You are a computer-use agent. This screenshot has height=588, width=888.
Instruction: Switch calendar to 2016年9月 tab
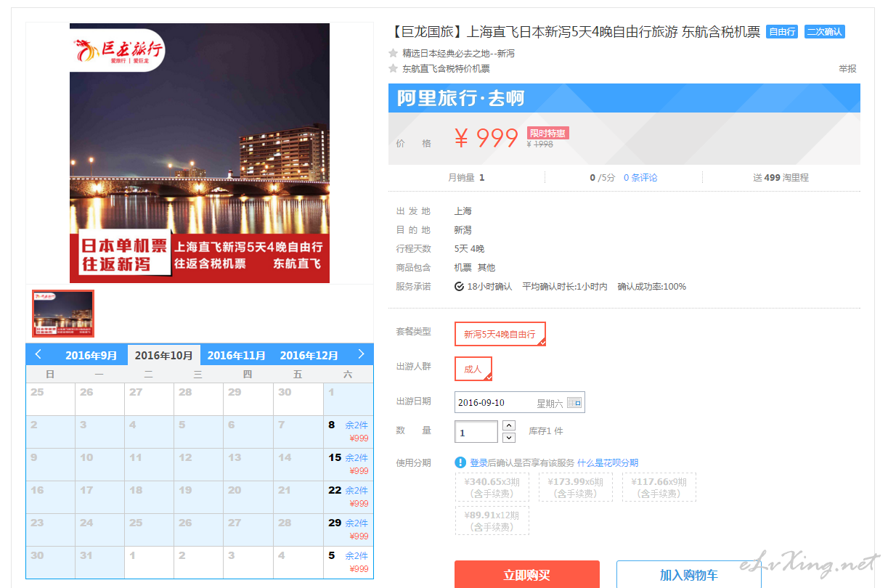[x=91, y=355]
